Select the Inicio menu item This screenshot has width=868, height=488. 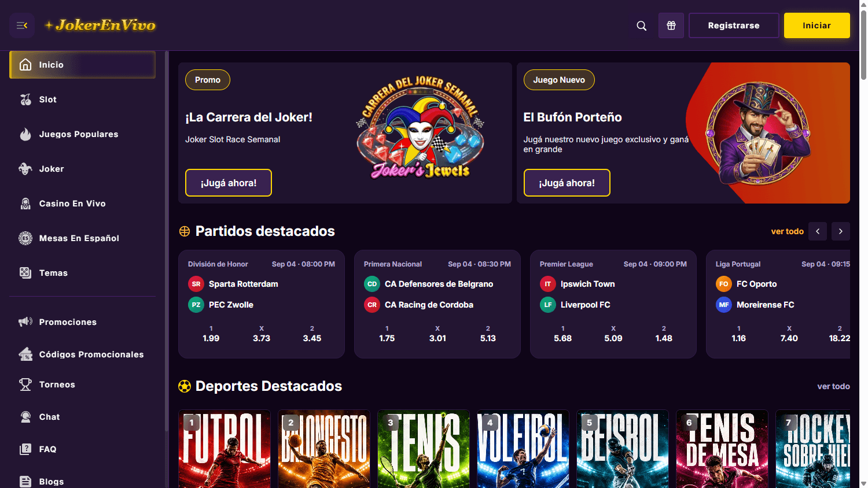82,65
